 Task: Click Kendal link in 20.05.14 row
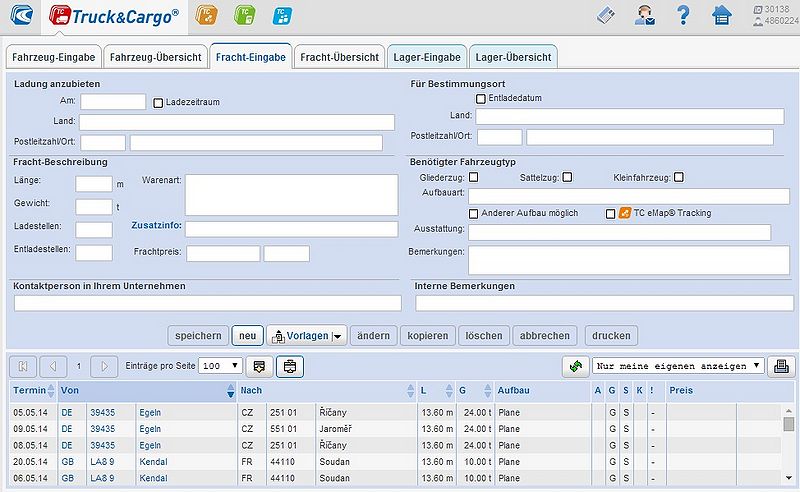(154, 462)
